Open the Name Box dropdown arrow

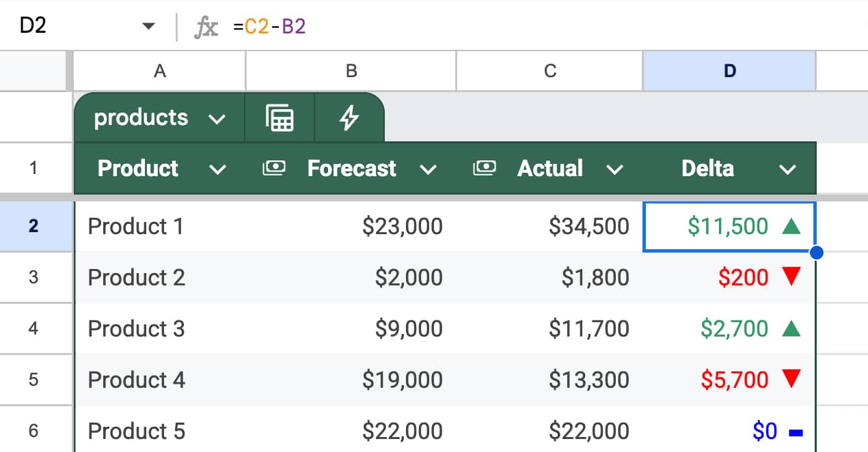pyautogui.click(x=148, y=27)
